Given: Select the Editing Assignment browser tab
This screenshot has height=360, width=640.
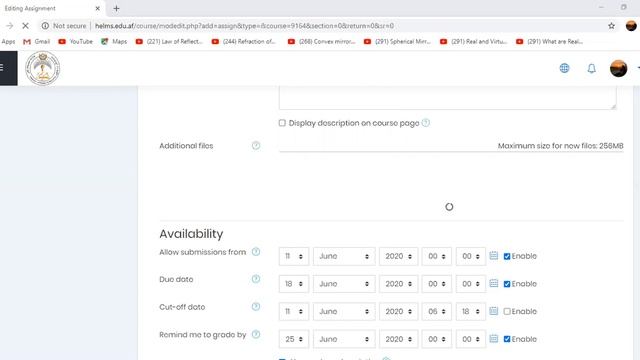Looking at the screenshot, I should [x=52, y=8].
